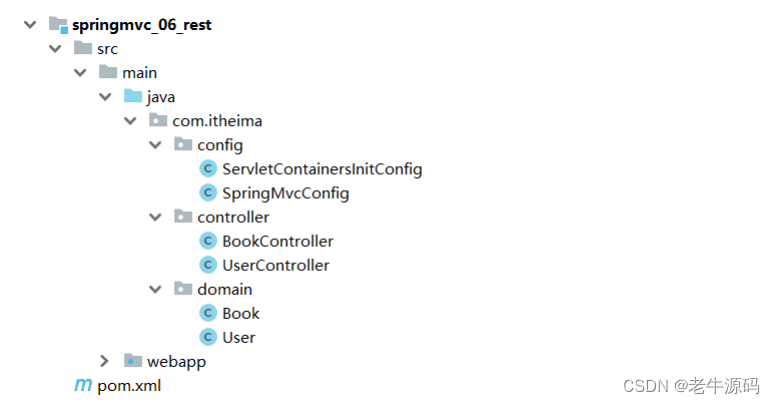Collapse the domain package chevron

point(155,290)
